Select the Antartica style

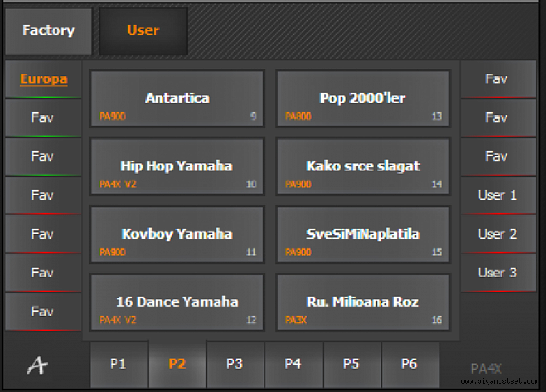click(x=177, y=98)
